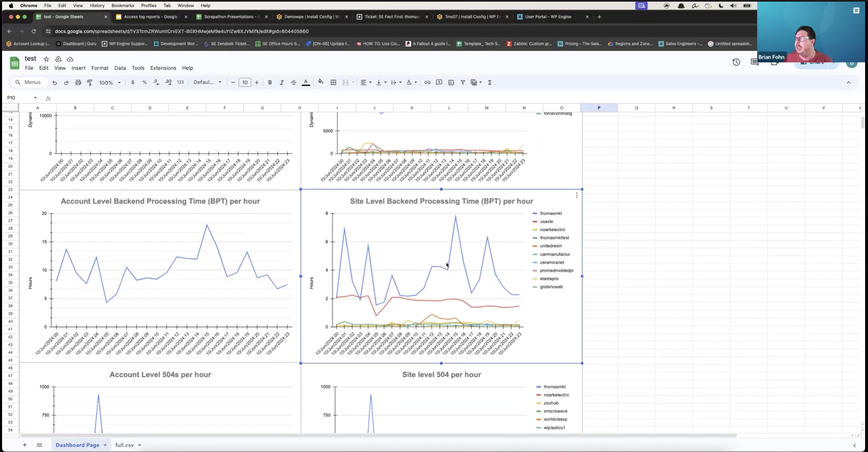Click the font size input field
868x452 pixels.
tap(245, 82)
